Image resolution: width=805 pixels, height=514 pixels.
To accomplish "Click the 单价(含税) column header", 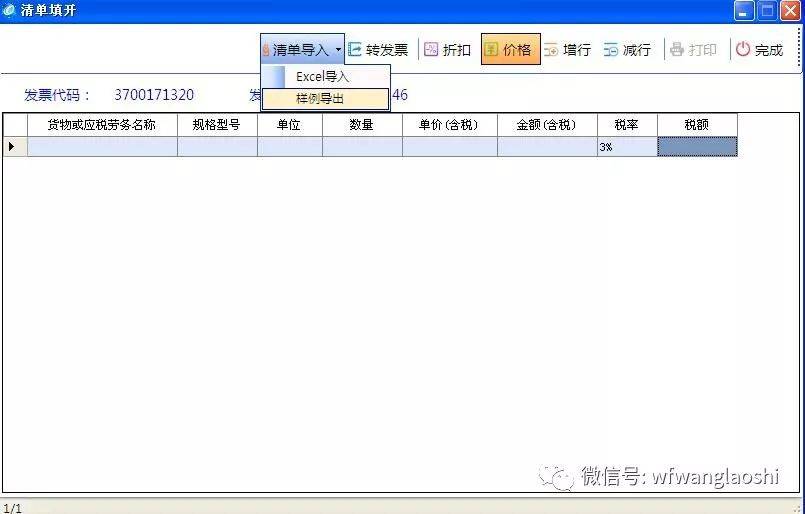I will point(450,125).
